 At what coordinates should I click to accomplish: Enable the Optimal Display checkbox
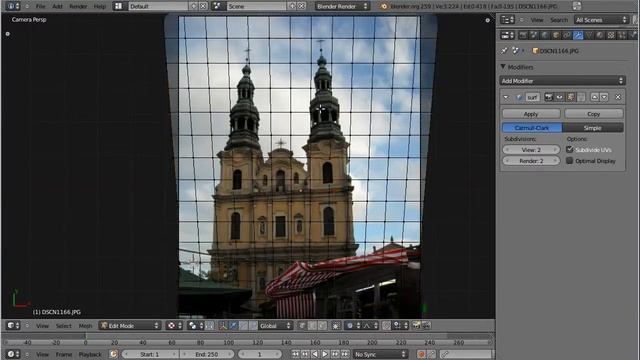569,160
